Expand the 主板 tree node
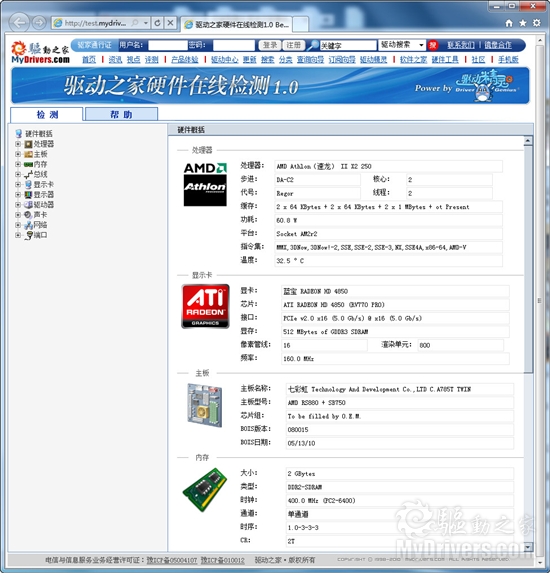This screenshot has height=573, width=550. [x=18, y=154]
